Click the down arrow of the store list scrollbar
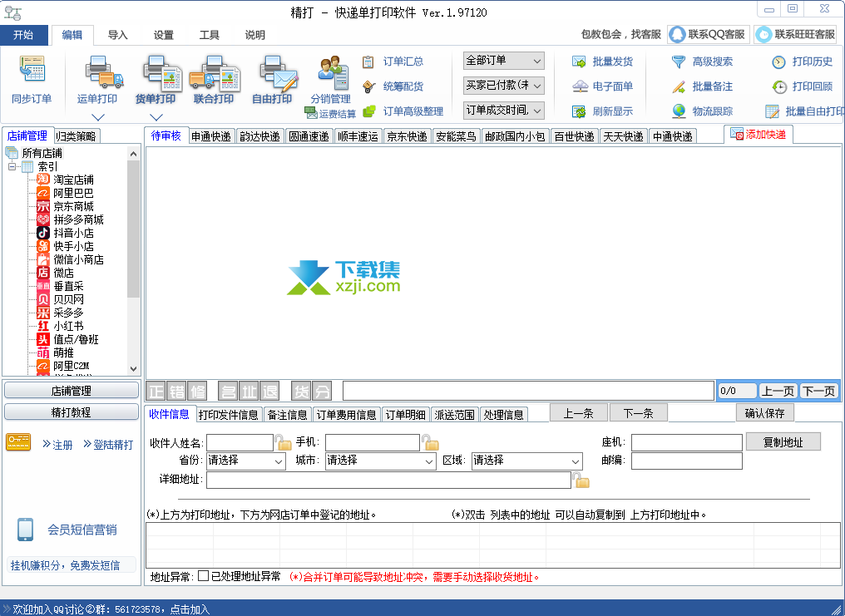 click(x=133, y=369)
